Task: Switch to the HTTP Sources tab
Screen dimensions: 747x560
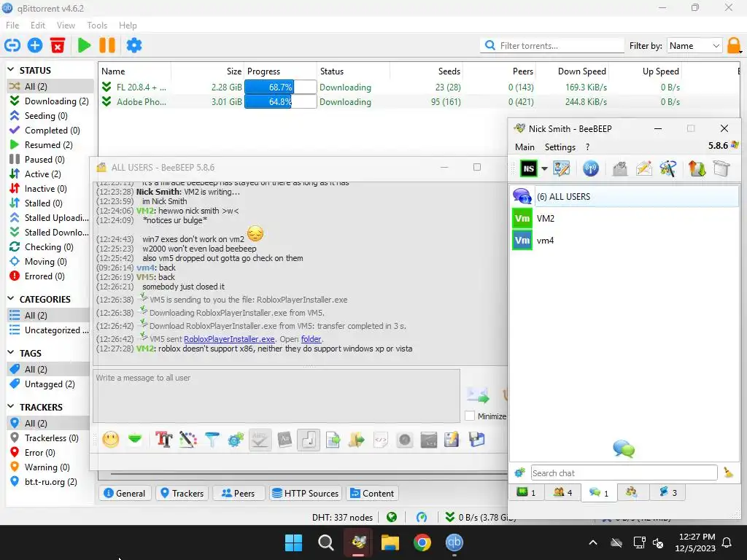Action: [x=305, y=494]
